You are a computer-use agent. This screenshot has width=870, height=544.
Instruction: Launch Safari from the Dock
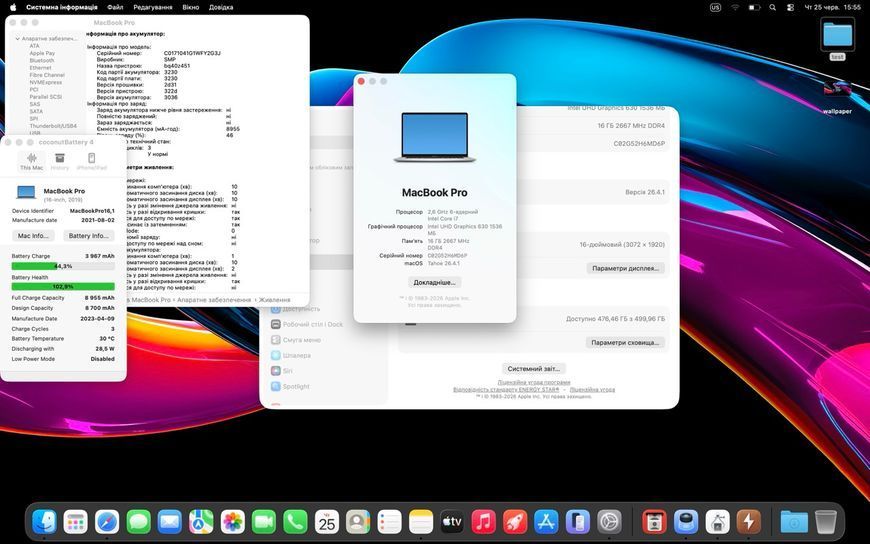[107, 522]
